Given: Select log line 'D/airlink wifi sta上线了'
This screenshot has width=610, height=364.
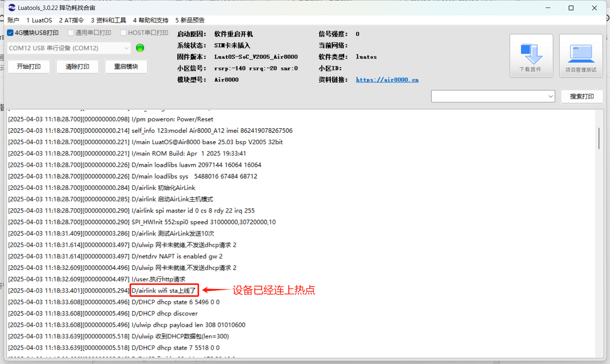Looking at the screenshot, I should click(102, 290).
